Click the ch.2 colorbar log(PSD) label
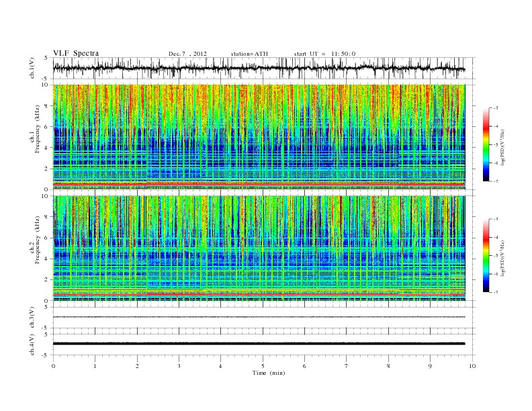The width and height of the screenshot is (532, 411). (x=503, y=259)
